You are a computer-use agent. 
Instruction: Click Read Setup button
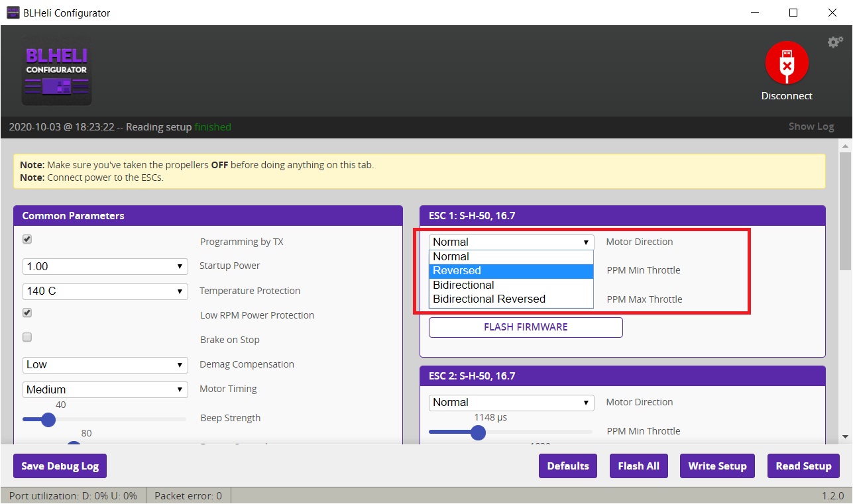click(803, 466)
